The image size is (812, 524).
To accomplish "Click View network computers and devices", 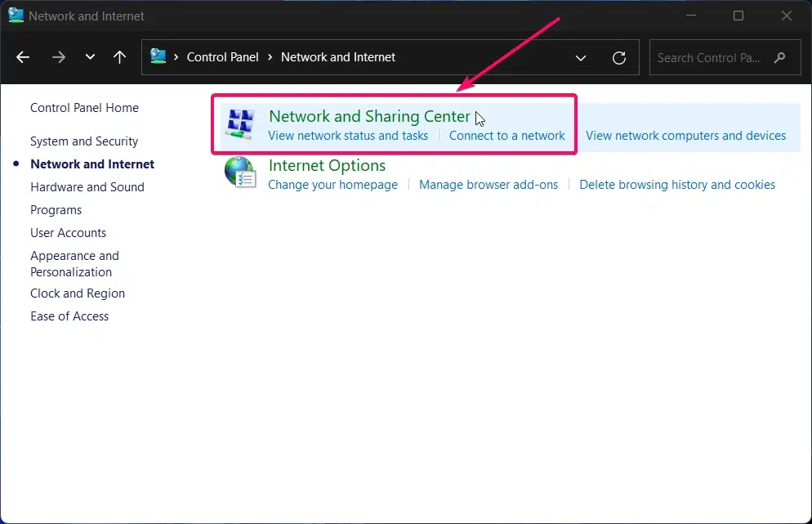I will [685, 136].
